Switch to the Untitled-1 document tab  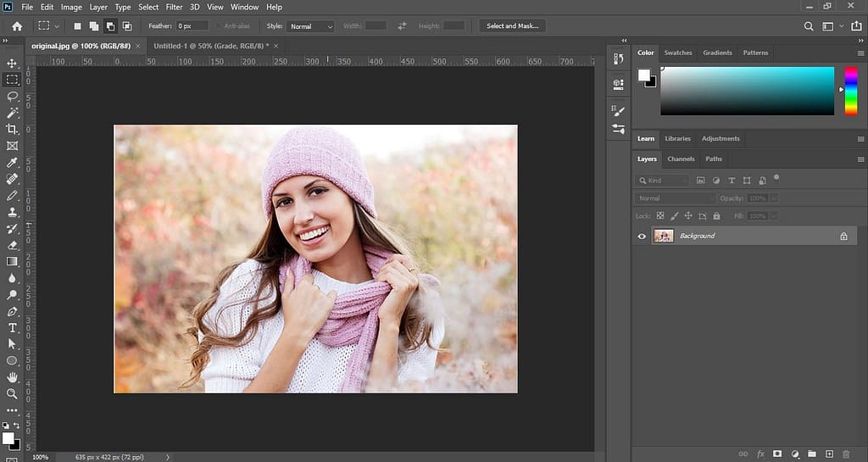pyautogui.click(x=211, y=46)
